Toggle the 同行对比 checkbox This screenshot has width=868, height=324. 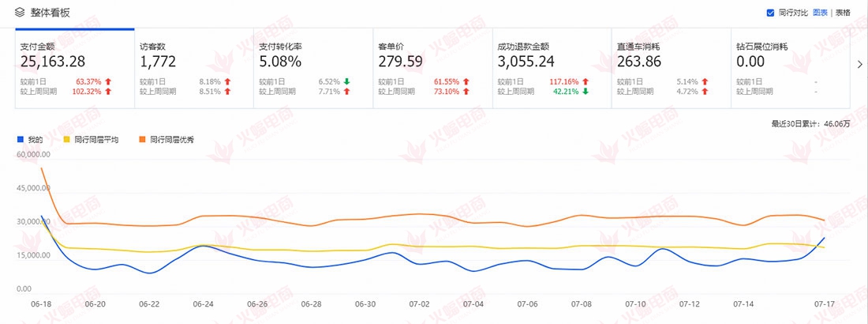[x=770, y=13]
